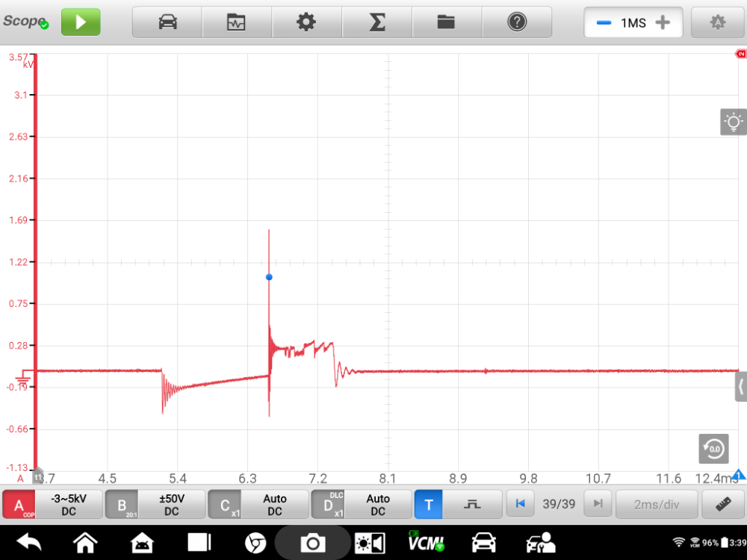This screenshot has width=747, height=560.
Task: Toggle channel B on or off
Action: tap(122, 505)
